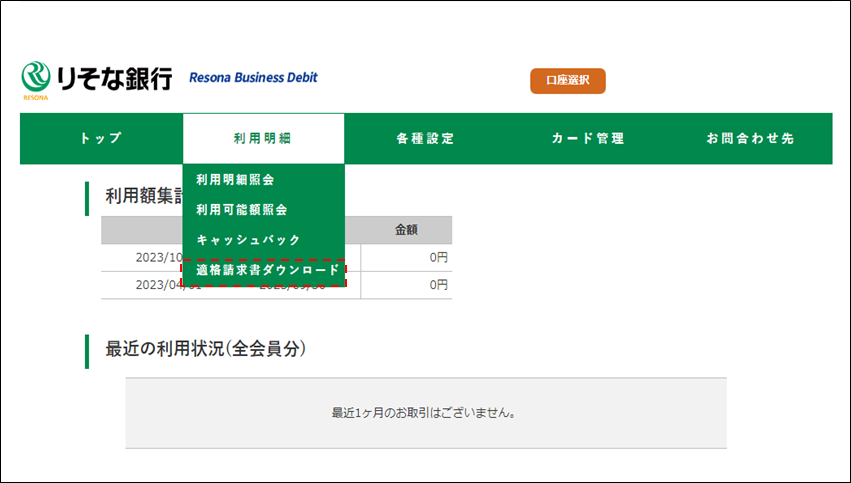The height and width of the screenshot is (483, 851).
Task: Open the 各種設定 tab
Action: coord(426,138)
